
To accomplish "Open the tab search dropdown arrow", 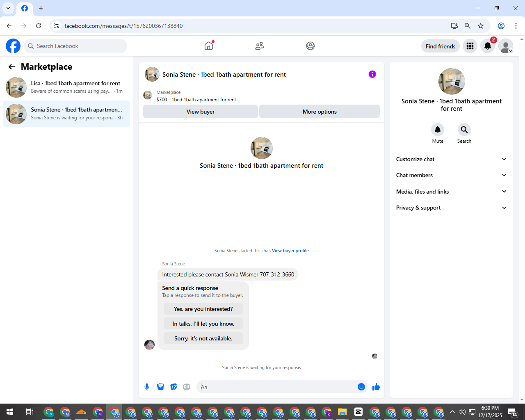I will pos(8,8).
